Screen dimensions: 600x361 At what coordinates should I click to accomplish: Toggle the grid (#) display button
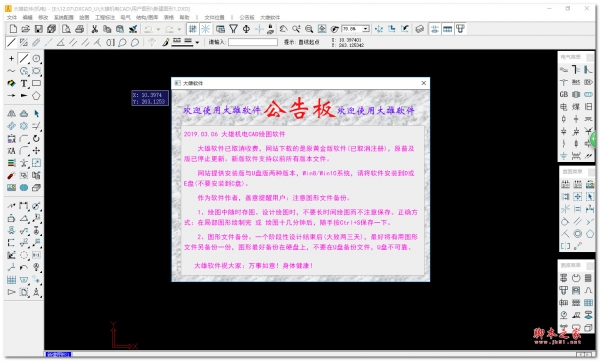(x=193, y=29)
